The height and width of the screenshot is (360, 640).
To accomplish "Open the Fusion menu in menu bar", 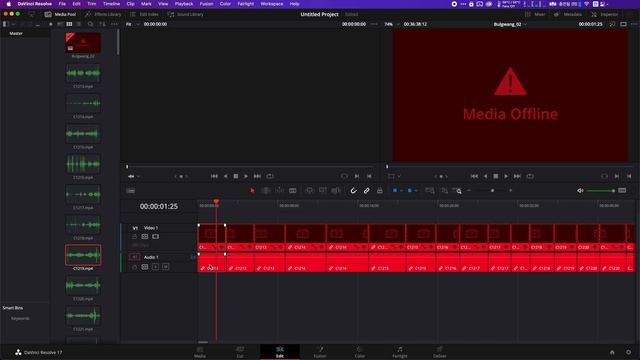I will pos(206,4).
